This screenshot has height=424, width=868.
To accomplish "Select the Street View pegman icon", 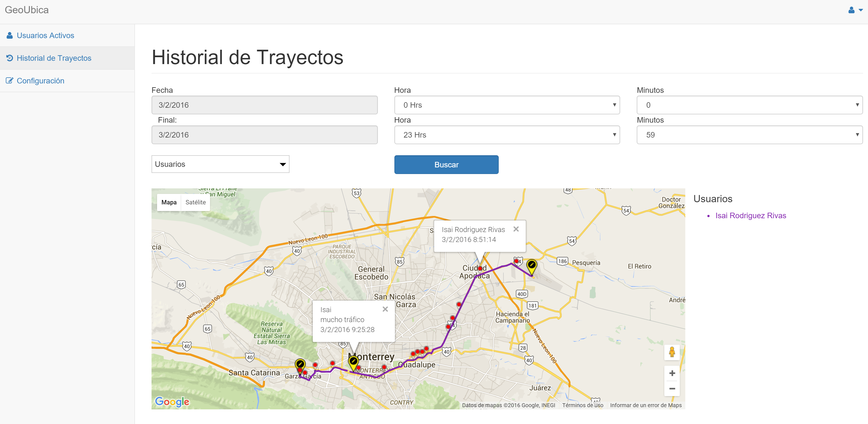I will (672, 352).
